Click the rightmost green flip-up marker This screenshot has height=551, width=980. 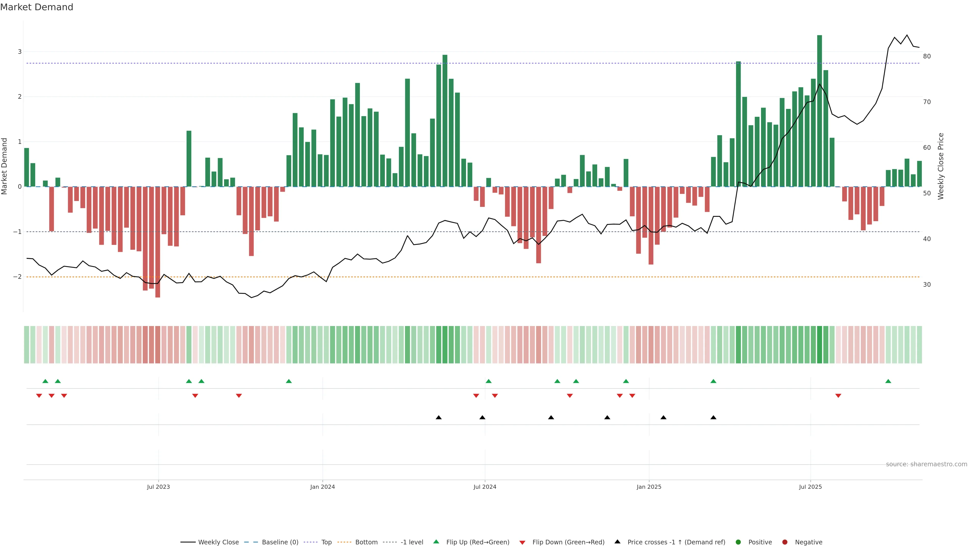point(888,381)
